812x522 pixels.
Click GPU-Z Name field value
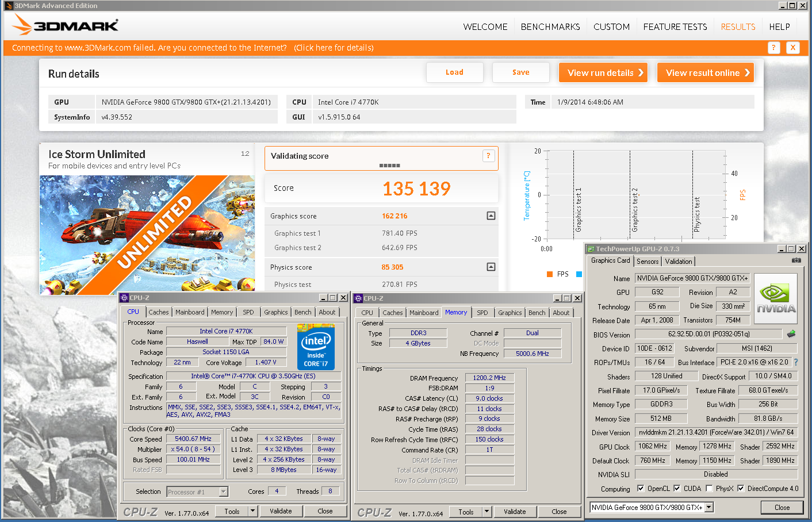point(692,278)
